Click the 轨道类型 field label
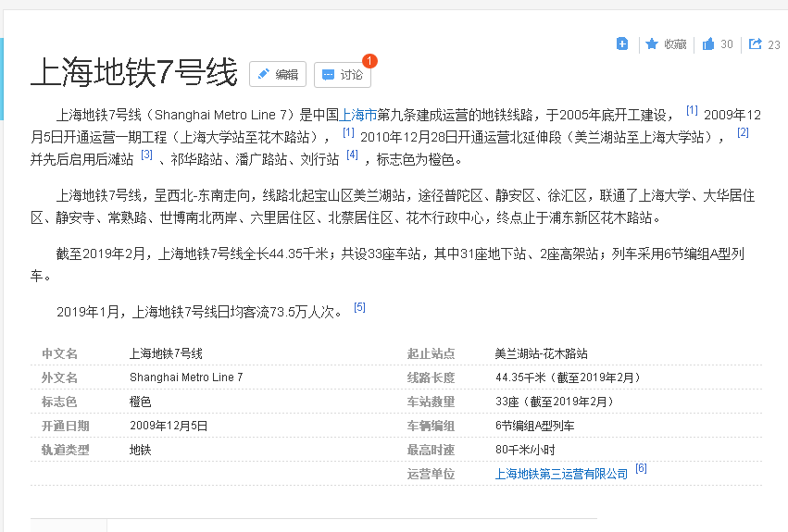Screen dimensions: 788x532 pyautogui.click(x=66, y=450)
